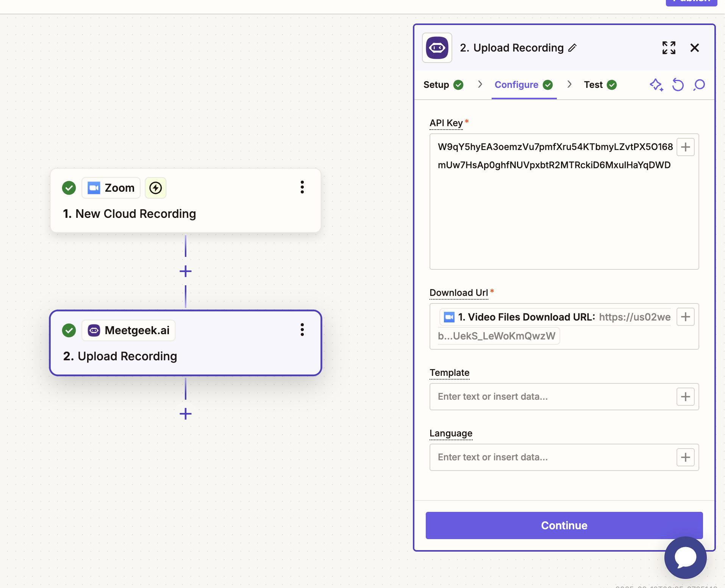Click the pencil icon to rename step
Viewport: 725px width, 588px height.
pyautogui.click(x=572, y=48)
